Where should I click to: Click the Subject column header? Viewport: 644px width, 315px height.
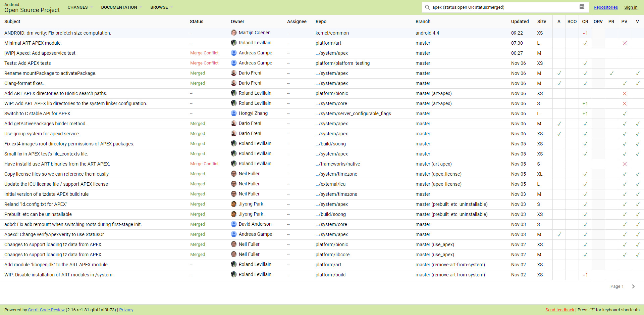[x=12, y=21]
